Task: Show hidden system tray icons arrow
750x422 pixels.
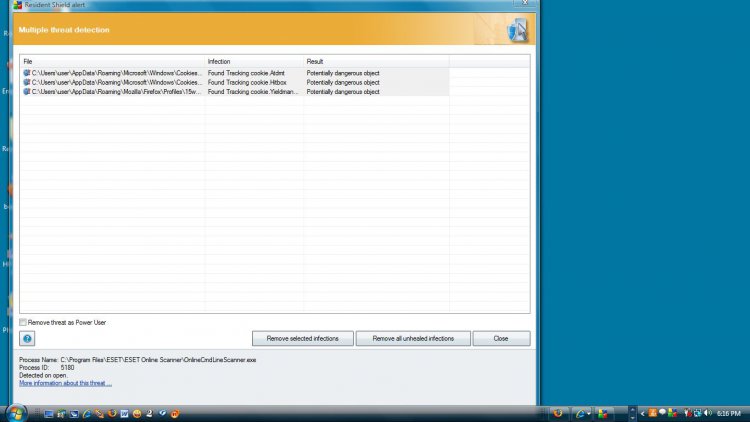Action: click(642, 413)
